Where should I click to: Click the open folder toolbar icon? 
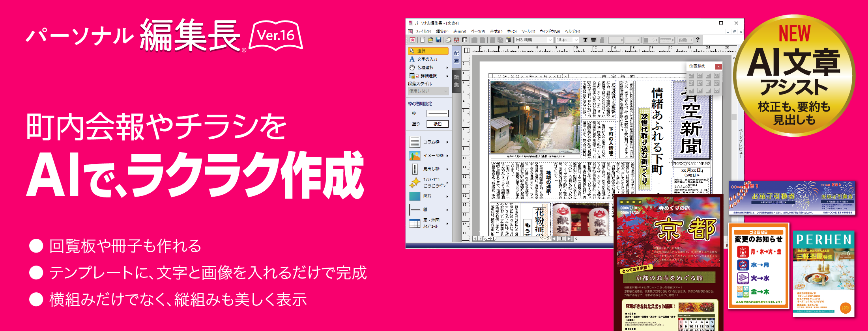click(x=430, y=40)
